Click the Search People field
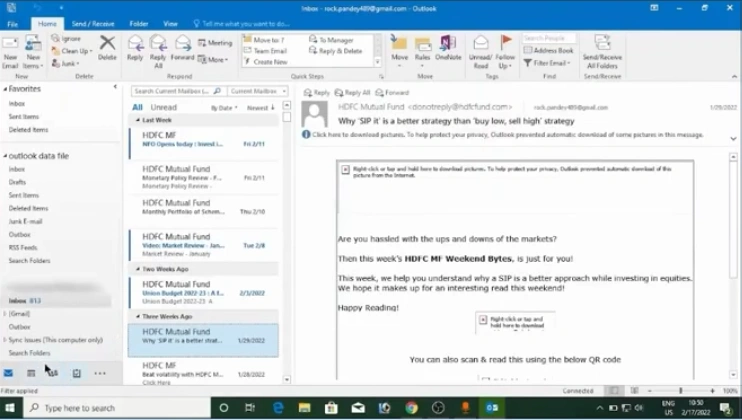The height and width of the screenshot is (420, 742). coord(549,38)
